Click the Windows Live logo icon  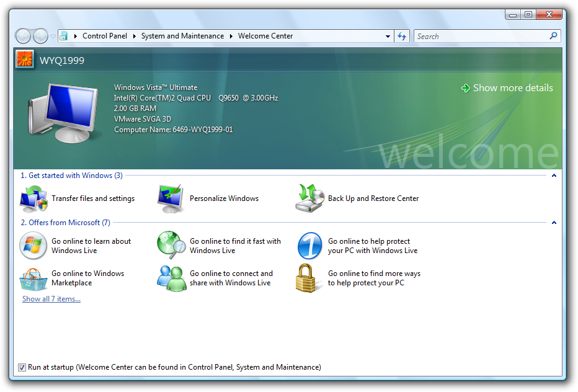33,246
